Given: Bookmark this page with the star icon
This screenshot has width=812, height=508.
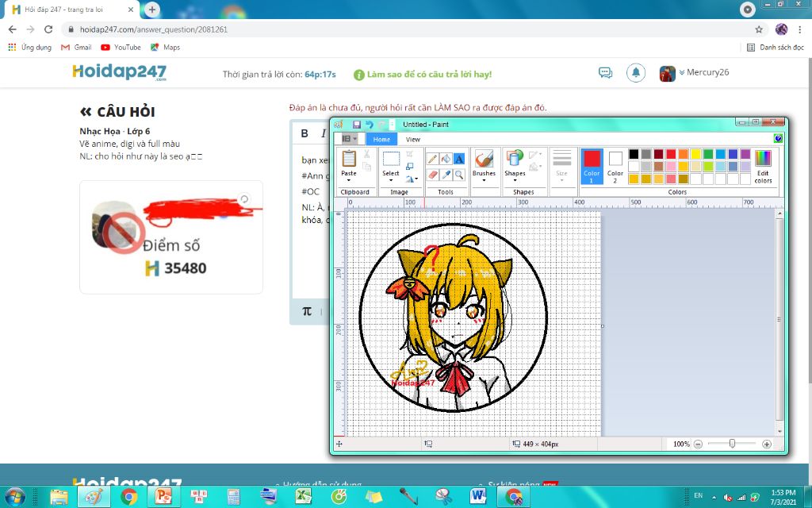Looking at the screenshot, I should click(759, 29).
